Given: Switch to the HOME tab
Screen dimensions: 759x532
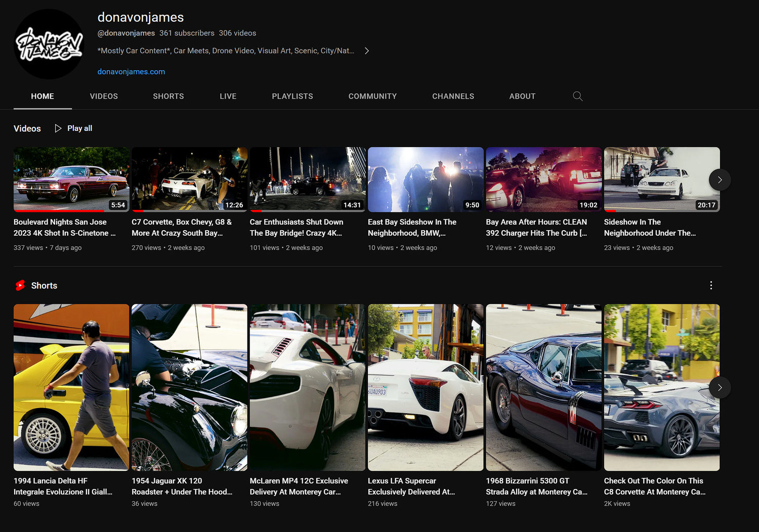Looking at the screenshot, I should click(43, 96).
